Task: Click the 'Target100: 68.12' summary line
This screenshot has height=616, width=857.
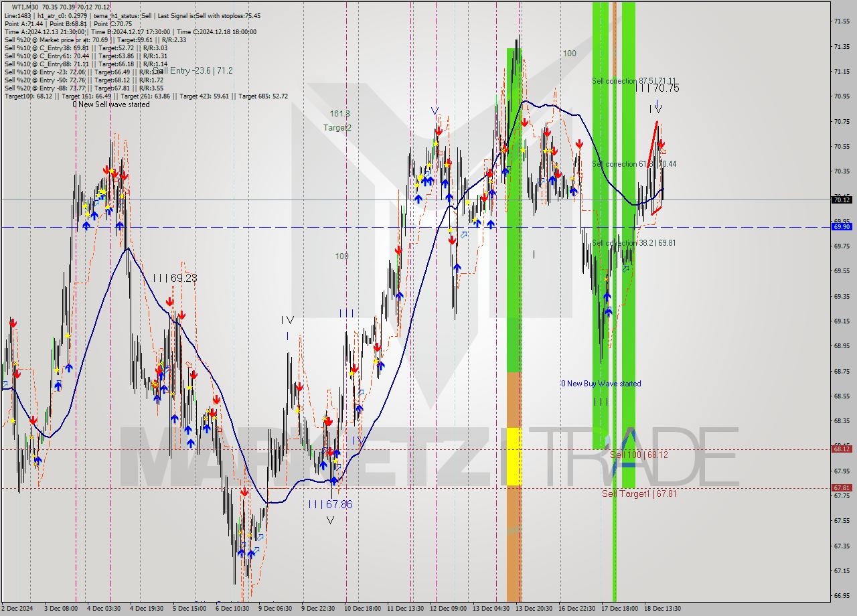Action: [147, 96]
